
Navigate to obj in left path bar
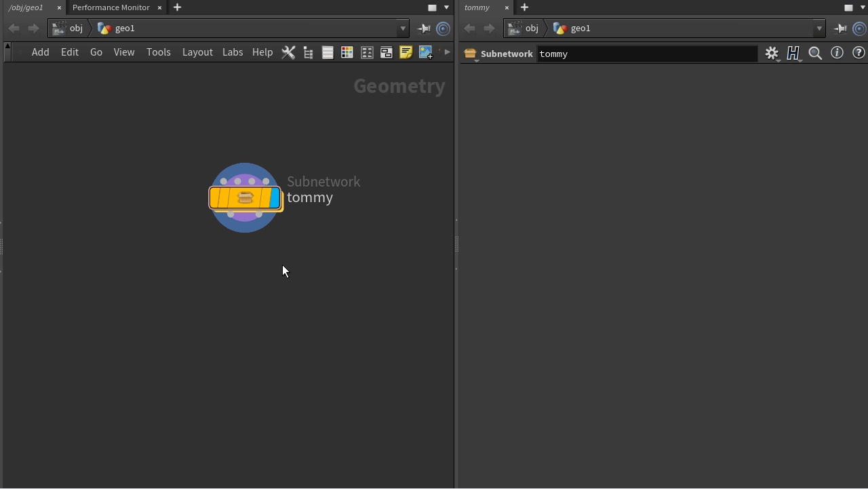(75, 28)
